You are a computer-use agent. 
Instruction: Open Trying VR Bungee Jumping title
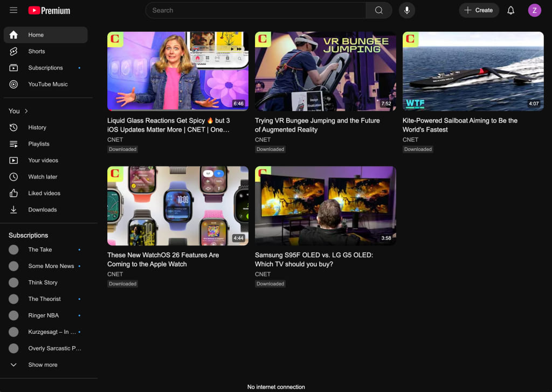point(317,125)
